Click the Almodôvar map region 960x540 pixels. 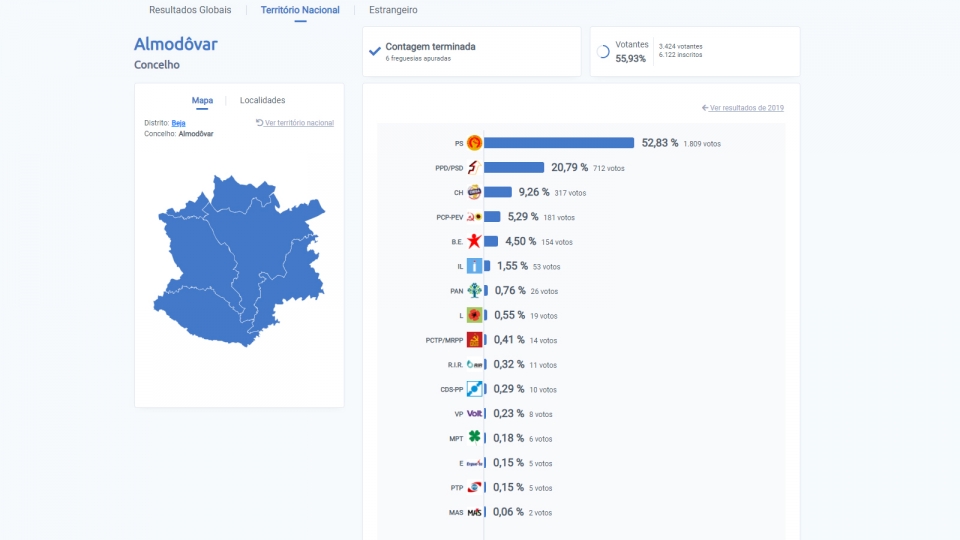point(239,260)
